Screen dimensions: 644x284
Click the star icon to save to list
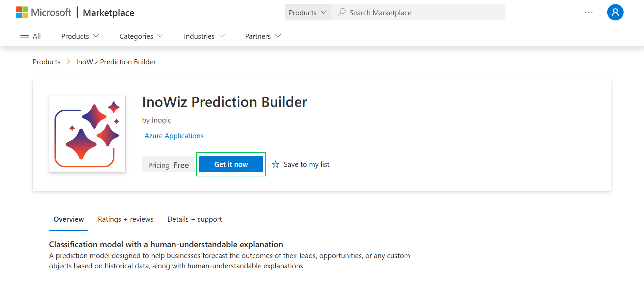pyautogui.click(x=276, y=164)
